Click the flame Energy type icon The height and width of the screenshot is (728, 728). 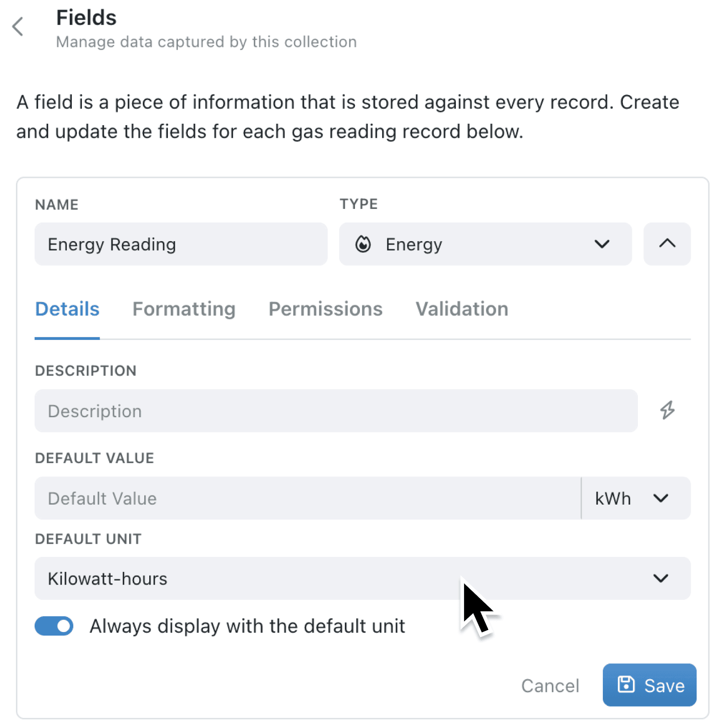point(364,244)
